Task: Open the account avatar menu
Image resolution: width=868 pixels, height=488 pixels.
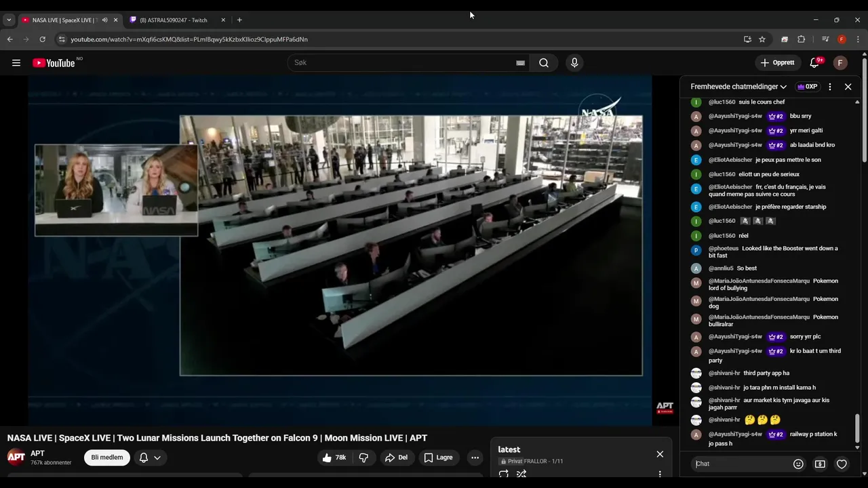Action: click(840, 63)
